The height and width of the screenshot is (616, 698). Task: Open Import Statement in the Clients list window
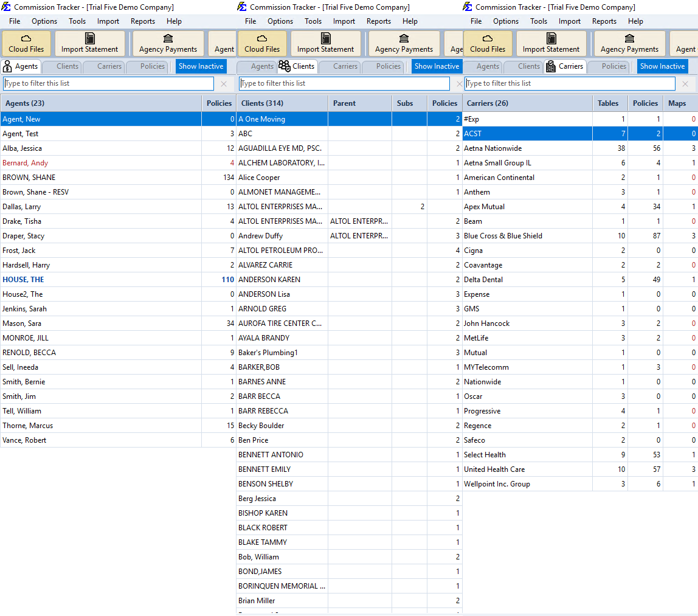(325, 43)
